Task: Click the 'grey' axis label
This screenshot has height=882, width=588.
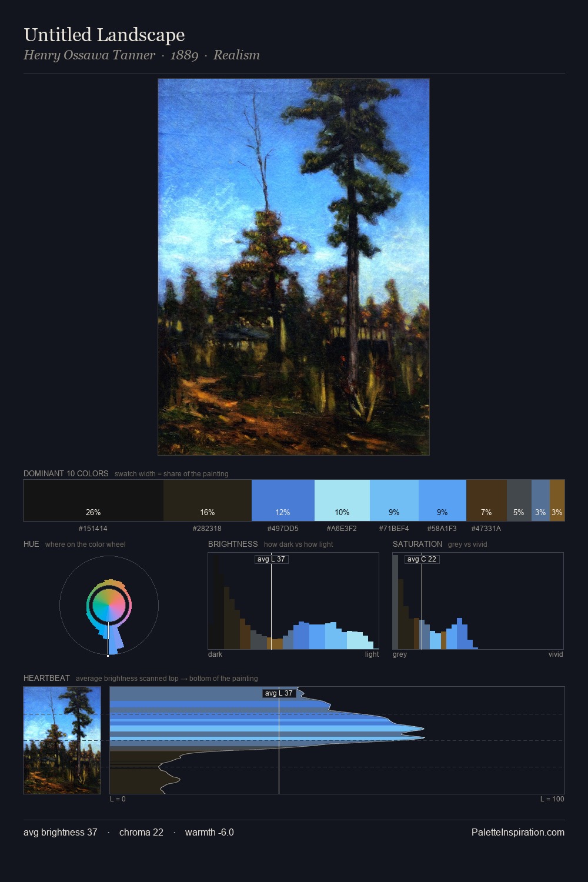Action: coord(400,654)
